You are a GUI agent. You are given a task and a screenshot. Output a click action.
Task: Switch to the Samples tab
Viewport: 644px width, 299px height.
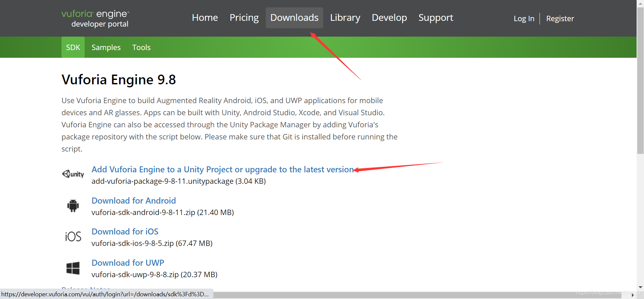[x=106, y=47]
